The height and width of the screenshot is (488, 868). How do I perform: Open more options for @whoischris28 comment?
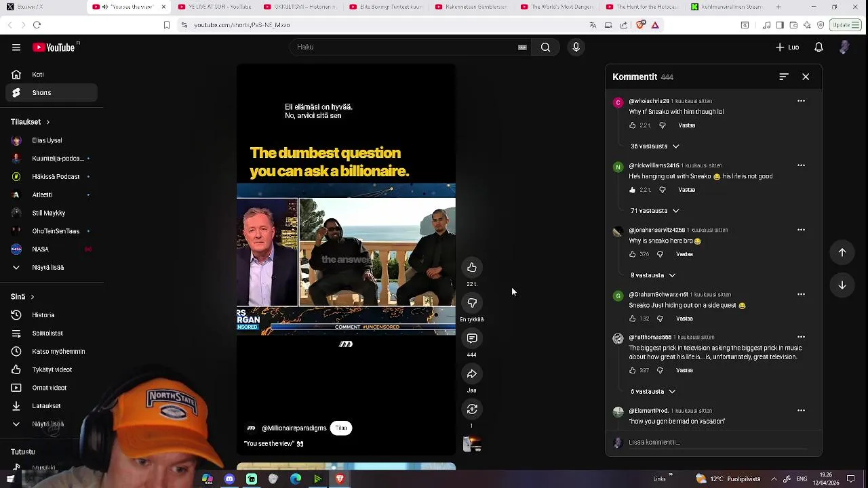pyautogui.click(x=801, y=101)
